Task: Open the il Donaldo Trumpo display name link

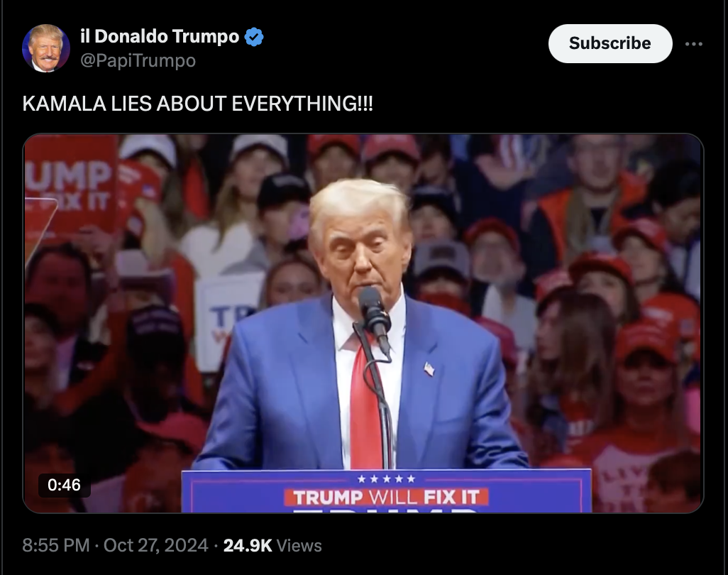Action: point(160,36)
